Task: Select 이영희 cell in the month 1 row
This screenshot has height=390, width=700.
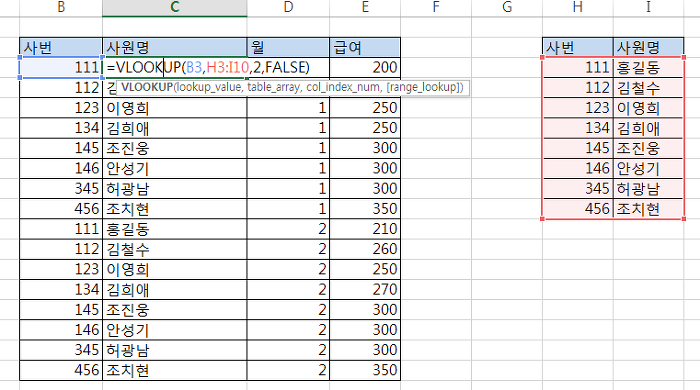Action: point(175,108)
